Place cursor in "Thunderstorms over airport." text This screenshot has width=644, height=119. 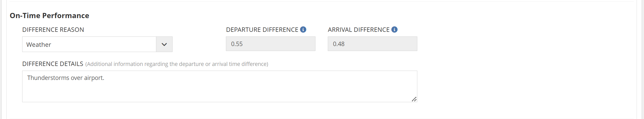click(66, 78)
